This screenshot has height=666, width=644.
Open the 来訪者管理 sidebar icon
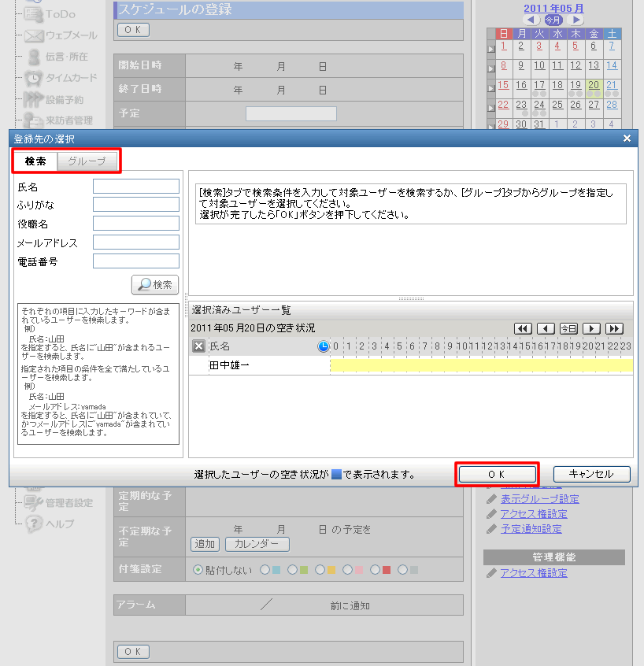coord(34,120)
